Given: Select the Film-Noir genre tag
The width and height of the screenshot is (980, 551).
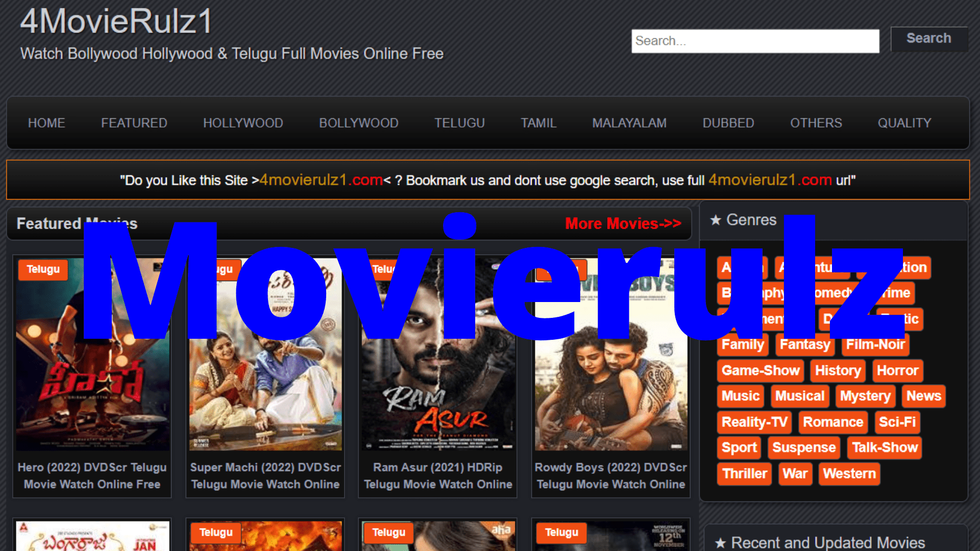Looking at the screenshot, I should [875, 345].
